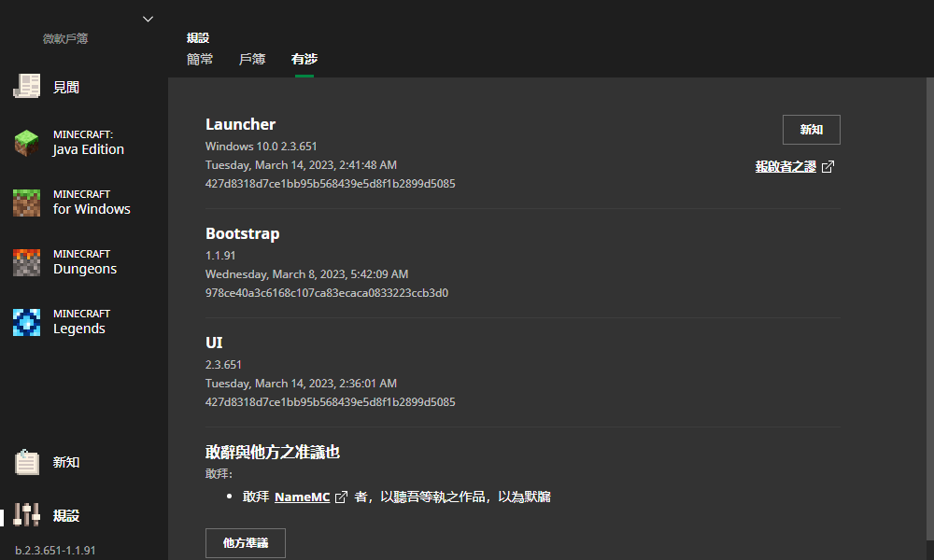Select the 有涉 tab
Viewport: 934px width, 560px height.
pyautogui.click(x=304, y=59)
